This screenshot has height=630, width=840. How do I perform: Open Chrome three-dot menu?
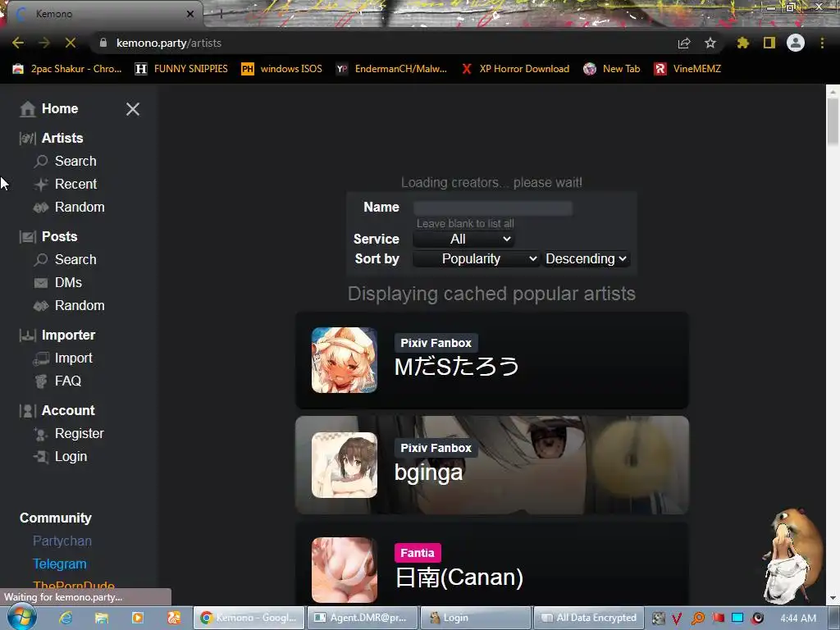(x=822, y=43)
